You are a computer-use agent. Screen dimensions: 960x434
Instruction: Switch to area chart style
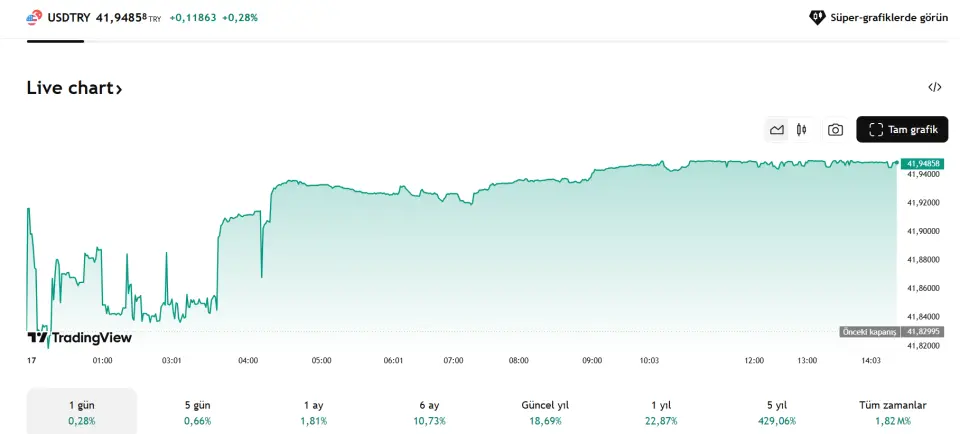tap(777, 130)
